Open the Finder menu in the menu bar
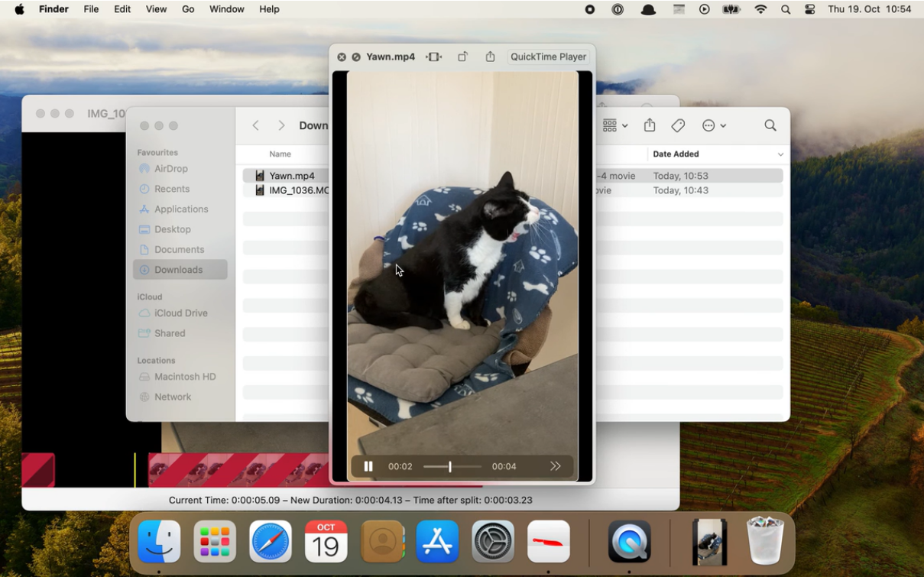This screenshot has width=924, height=577. tap(53, 9)
